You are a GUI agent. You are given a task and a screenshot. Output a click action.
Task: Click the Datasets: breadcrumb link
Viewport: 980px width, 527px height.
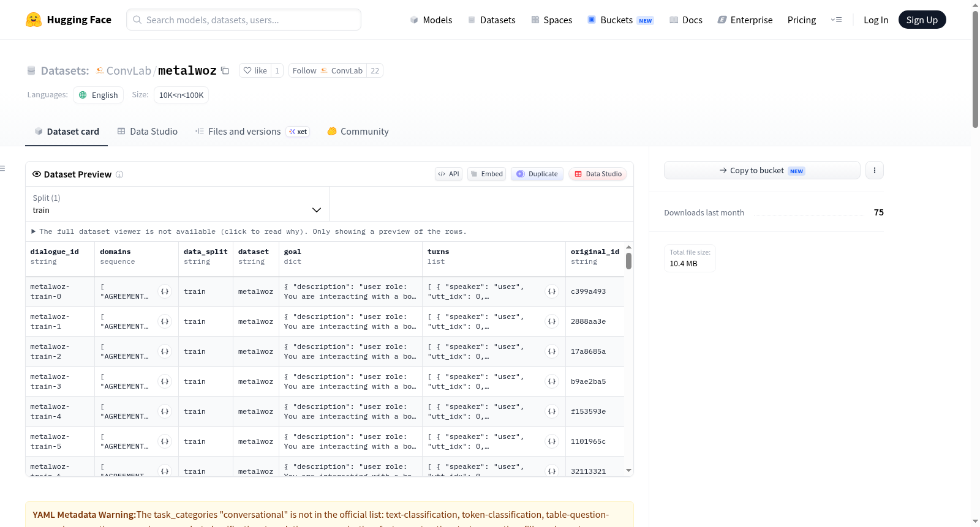(65, 70)
